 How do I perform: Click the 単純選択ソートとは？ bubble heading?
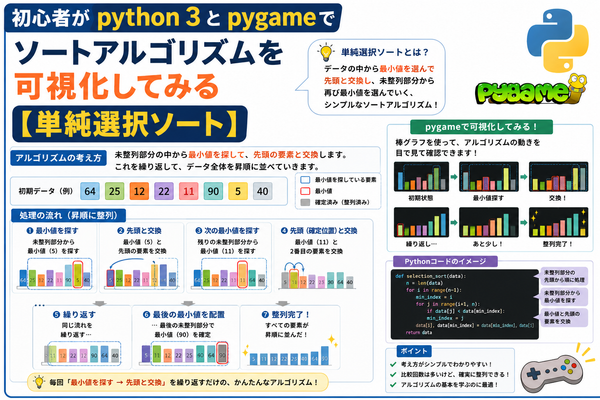385,52
